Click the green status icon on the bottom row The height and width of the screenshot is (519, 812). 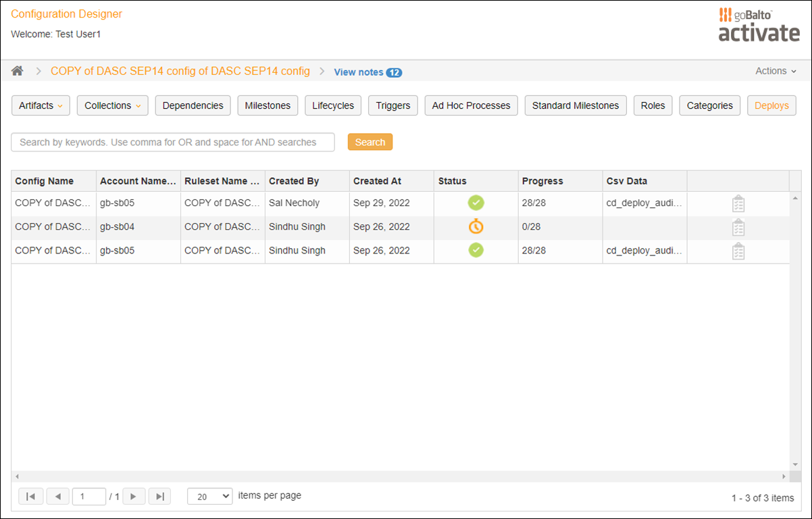[x=476, y=250]
